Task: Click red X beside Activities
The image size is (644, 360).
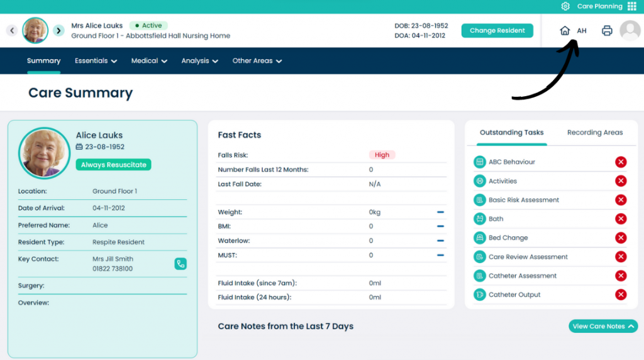Action: point(621,180)
